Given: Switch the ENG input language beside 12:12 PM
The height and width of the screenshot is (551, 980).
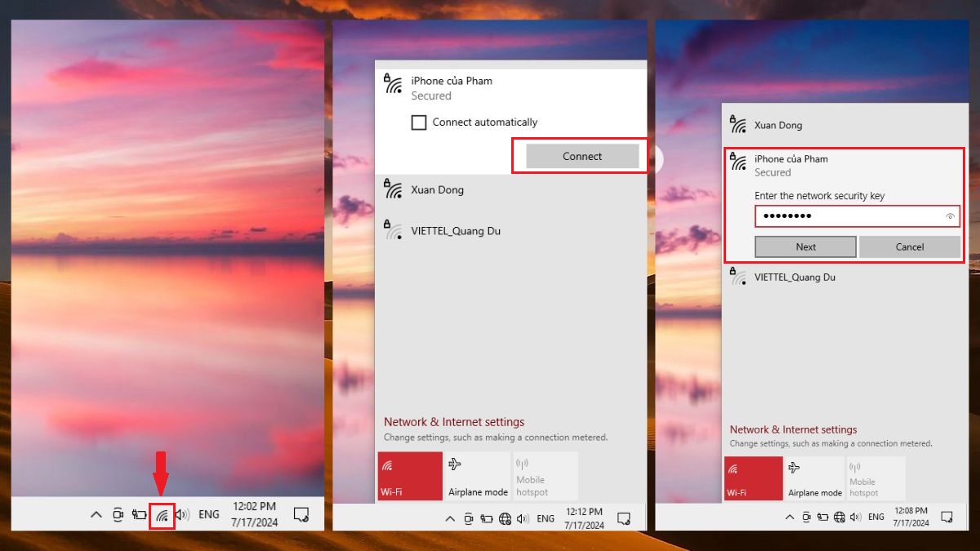Looking at the screenshot, I should [546, 518].
